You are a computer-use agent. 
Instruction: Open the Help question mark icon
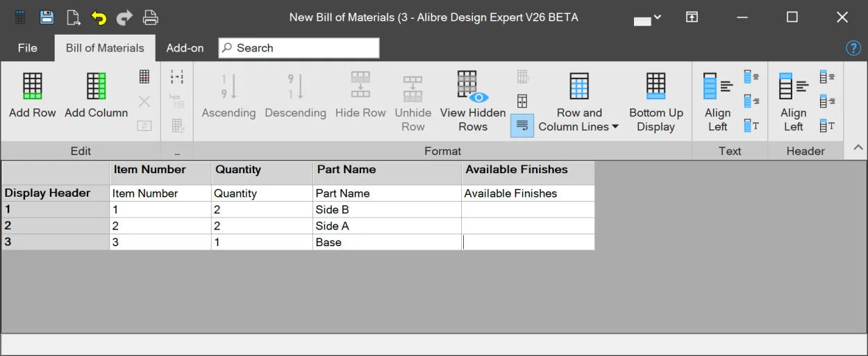(x=853, y=48)
